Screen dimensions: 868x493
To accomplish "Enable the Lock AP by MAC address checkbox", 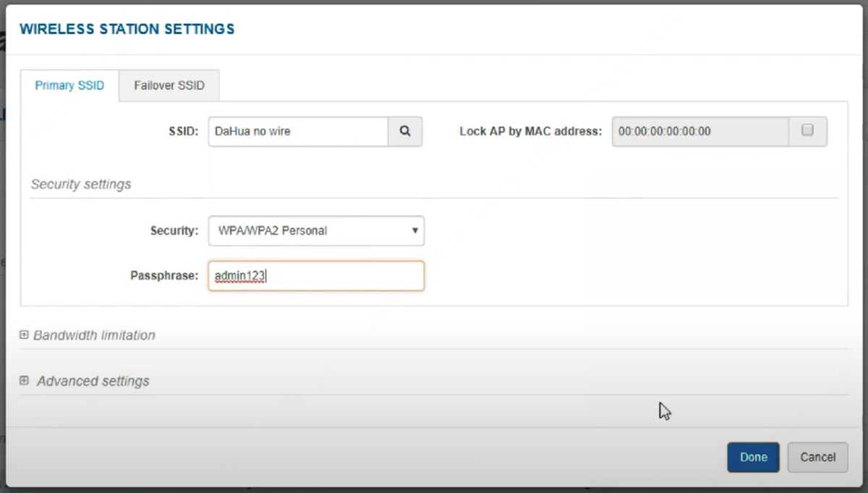I will pyautogui.click(x=808, y=131).
